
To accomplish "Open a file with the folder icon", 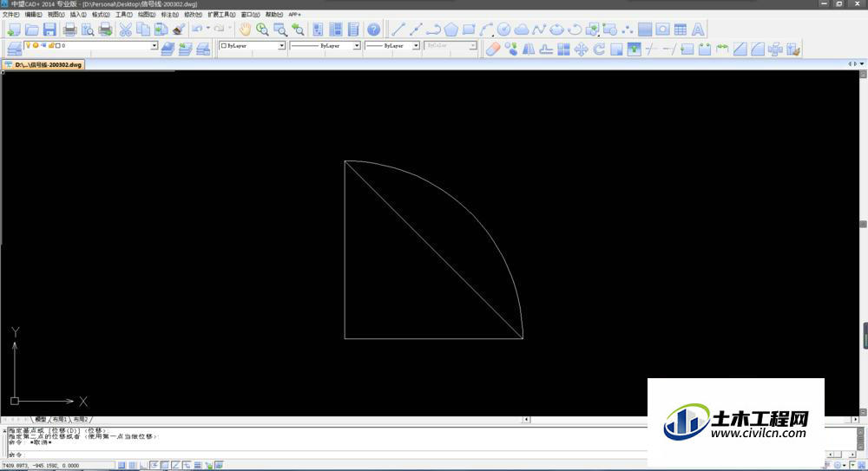I will click(31, 29).
